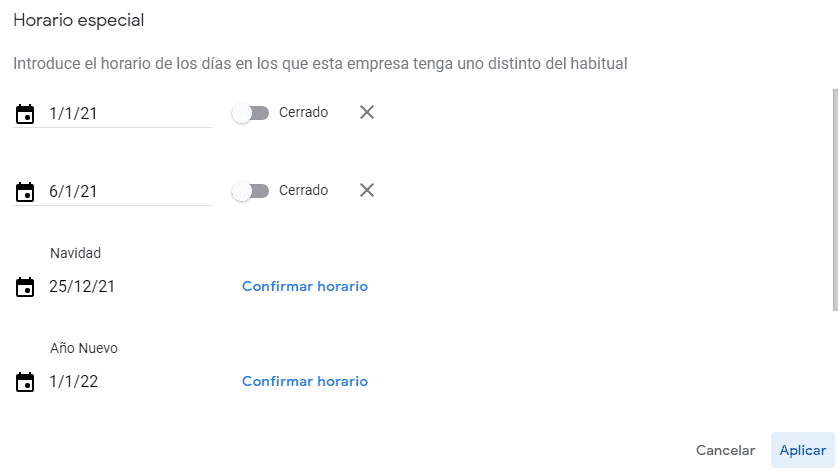
Task: Toggle the Cerrado switch for 1/1/21
Action: click(x=250, y=113)
